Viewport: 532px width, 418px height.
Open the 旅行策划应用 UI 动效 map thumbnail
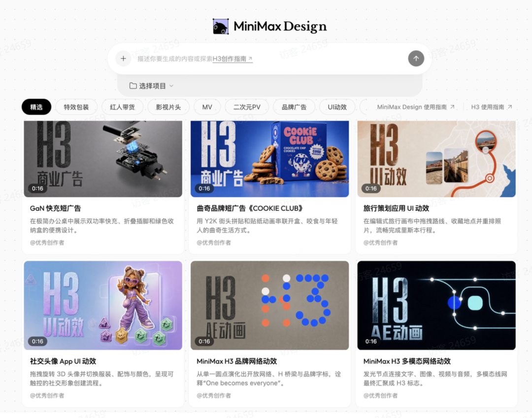pyautogui.click(x=436, y=159)
